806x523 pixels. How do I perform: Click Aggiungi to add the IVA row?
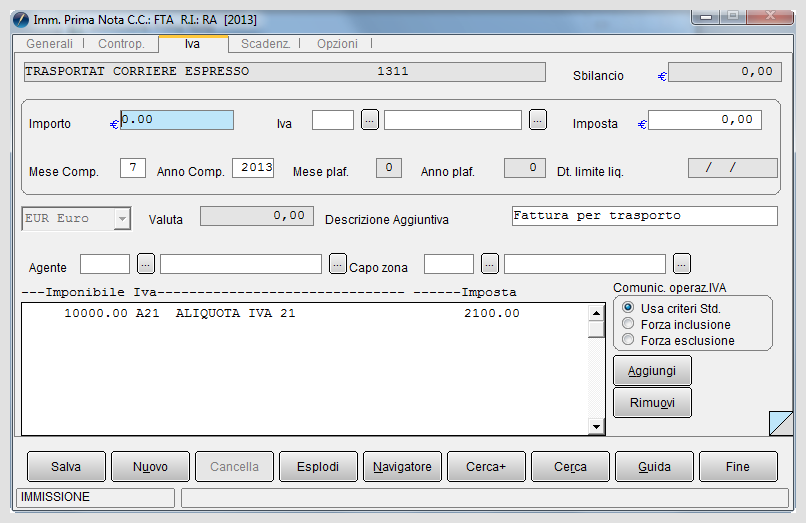[652, 371]
